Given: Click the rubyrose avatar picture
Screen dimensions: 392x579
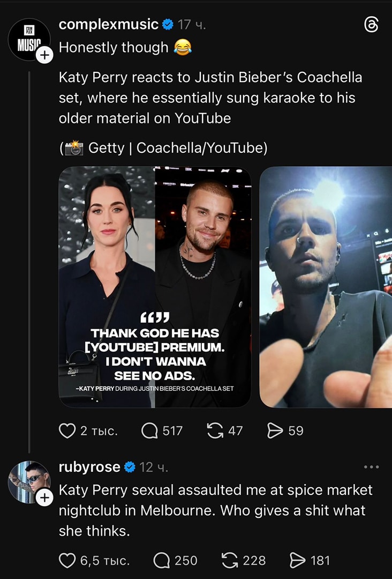Looking at the screenshot, I should pyautogui.click(x=27, y=480).
